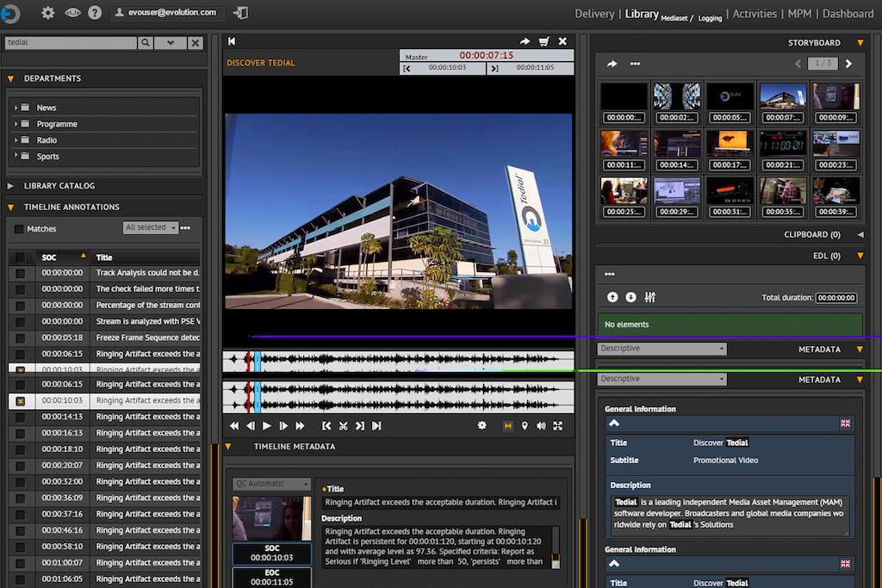This screenshot has height=588, width=882.
Task: Expand the Clipboard (0) panel
Action: 860,234
